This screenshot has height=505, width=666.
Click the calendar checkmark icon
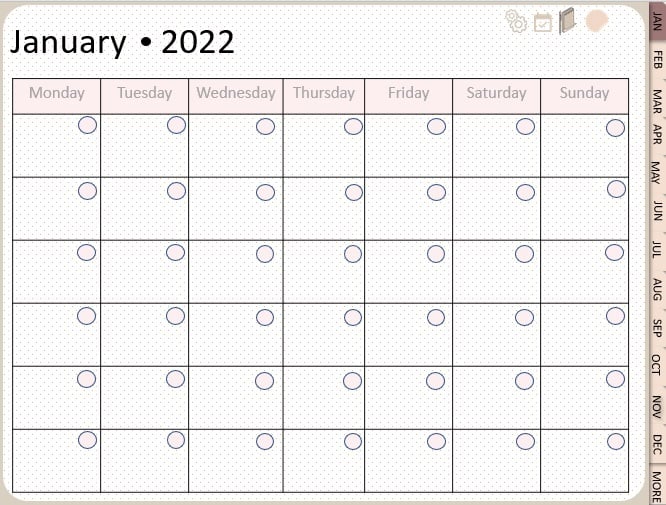pos(543,22)
